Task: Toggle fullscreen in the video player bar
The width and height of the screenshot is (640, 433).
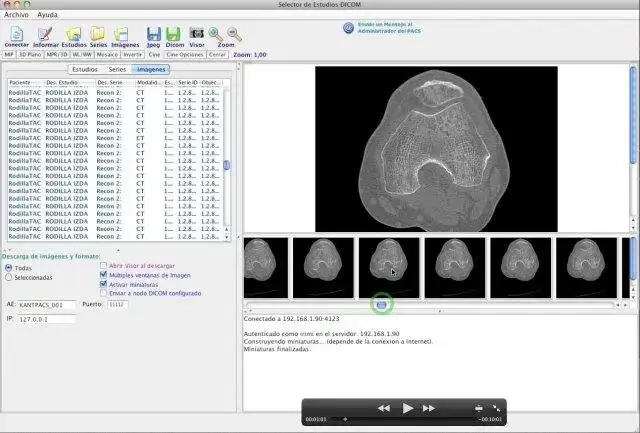Action: 496,408
